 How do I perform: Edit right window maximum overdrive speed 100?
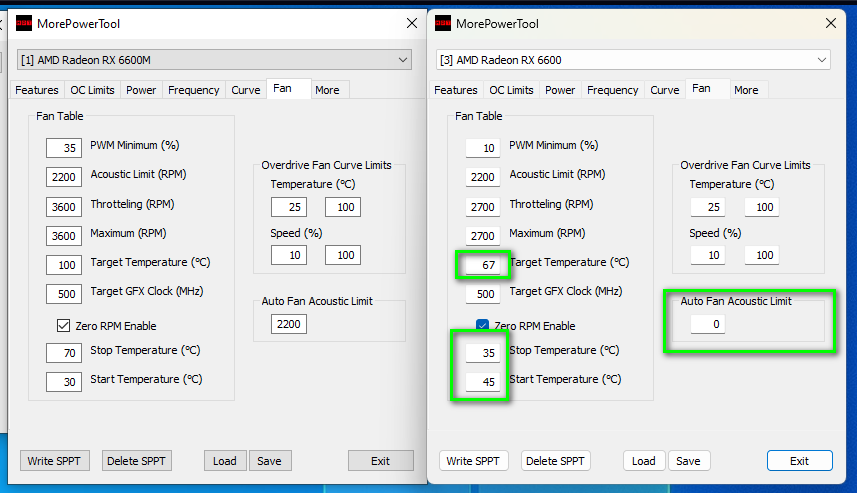click(762, 255)
